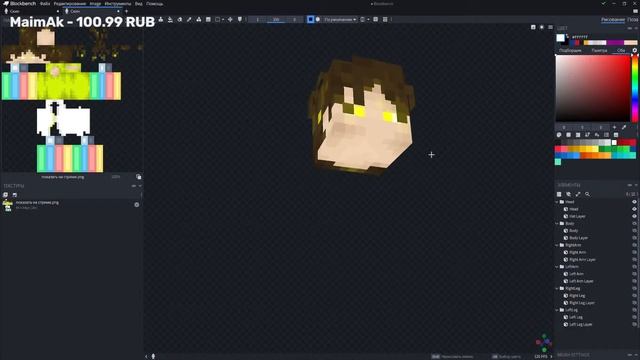Switch to the Оба color tab
This screenshot has width=640, height=360.
[x=621, y=50]
